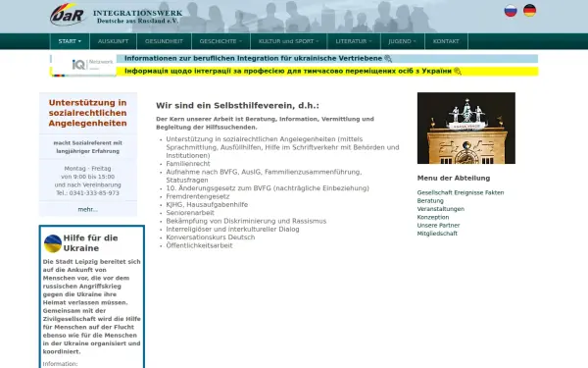Expand the GESCHICHTE dropdown menu
Screen dimensions: 588x368
[x=220, y=41]
